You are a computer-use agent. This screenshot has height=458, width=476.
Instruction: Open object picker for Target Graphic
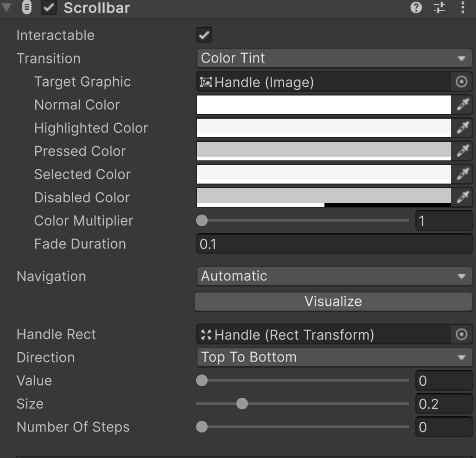pyautogui.click(x=462, y=82)
